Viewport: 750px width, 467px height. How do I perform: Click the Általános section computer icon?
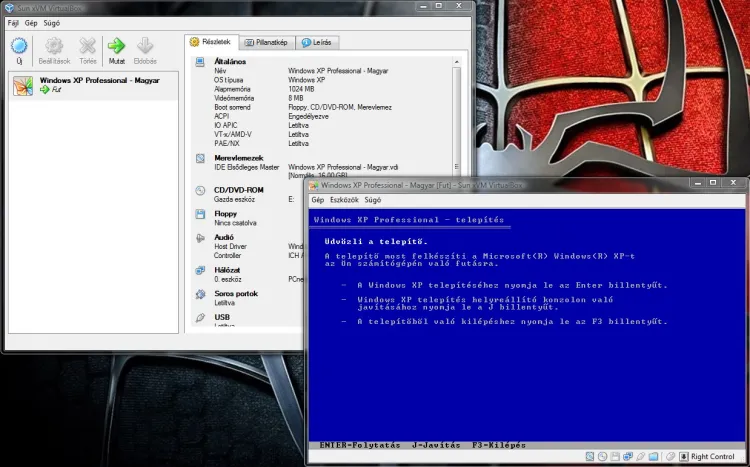[x=200, y=62]
